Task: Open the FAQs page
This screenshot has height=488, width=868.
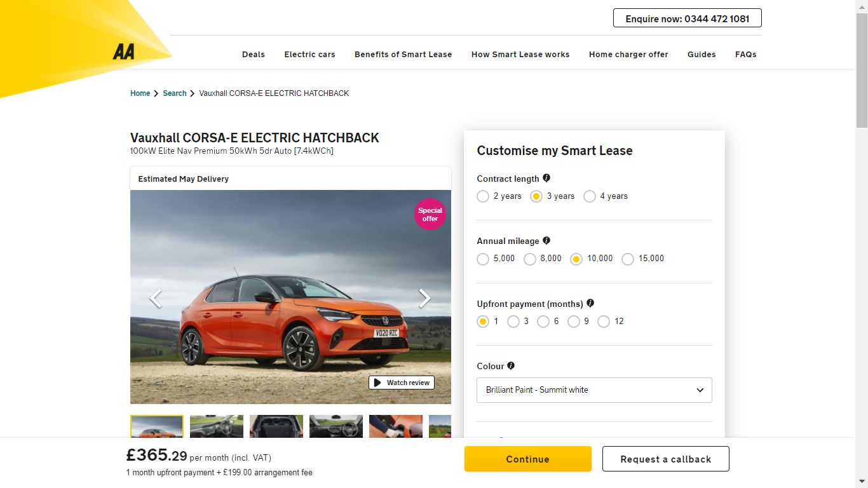Action: [746, 55]
